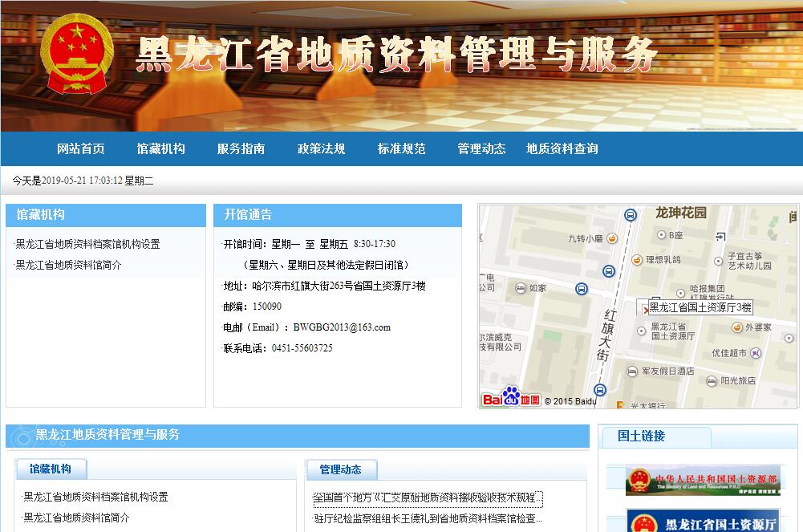Click the hotel icon beside 如家

(x=521, y=288)
